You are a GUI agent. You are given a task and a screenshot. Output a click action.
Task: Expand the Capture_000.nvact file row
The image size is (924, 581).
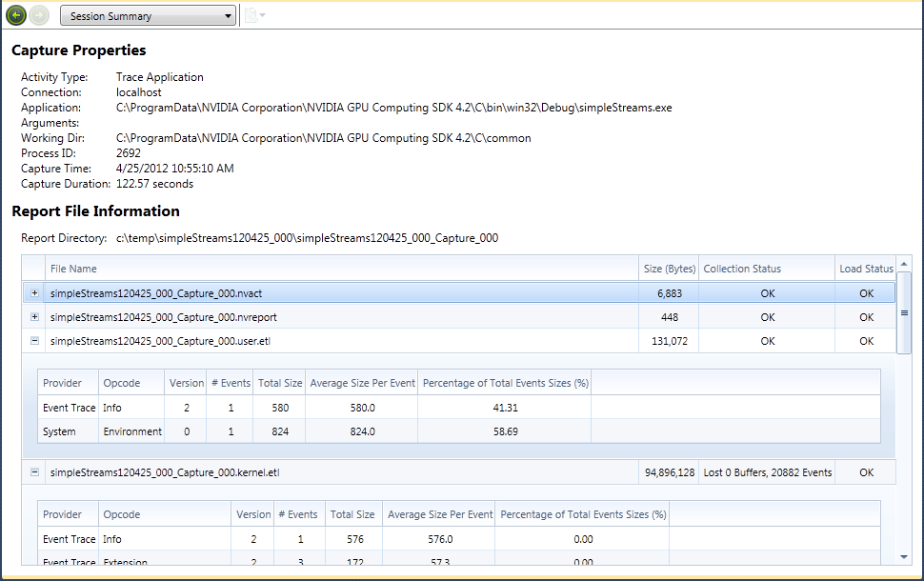point(34,293)
